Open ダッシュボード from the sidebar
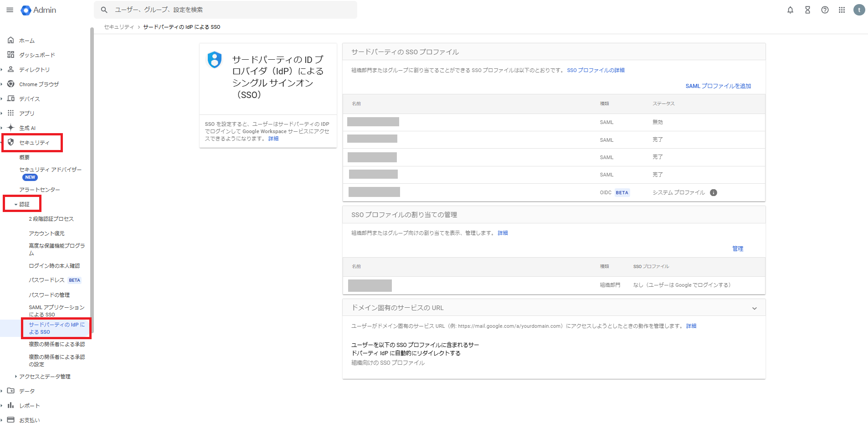Screen dimensions: 868x424 pyautogui.click(x=36, y=55)
